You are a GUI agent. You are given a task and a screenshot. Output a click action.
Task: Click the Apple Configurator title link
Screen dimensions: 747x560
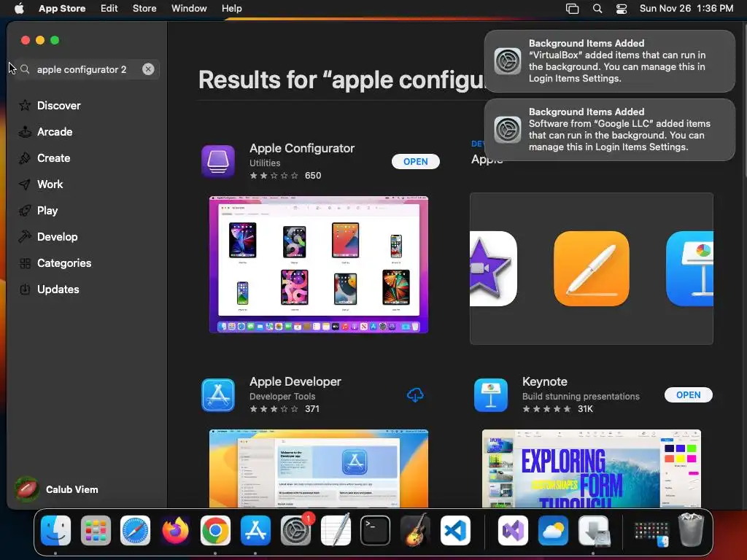click(302, 148)
